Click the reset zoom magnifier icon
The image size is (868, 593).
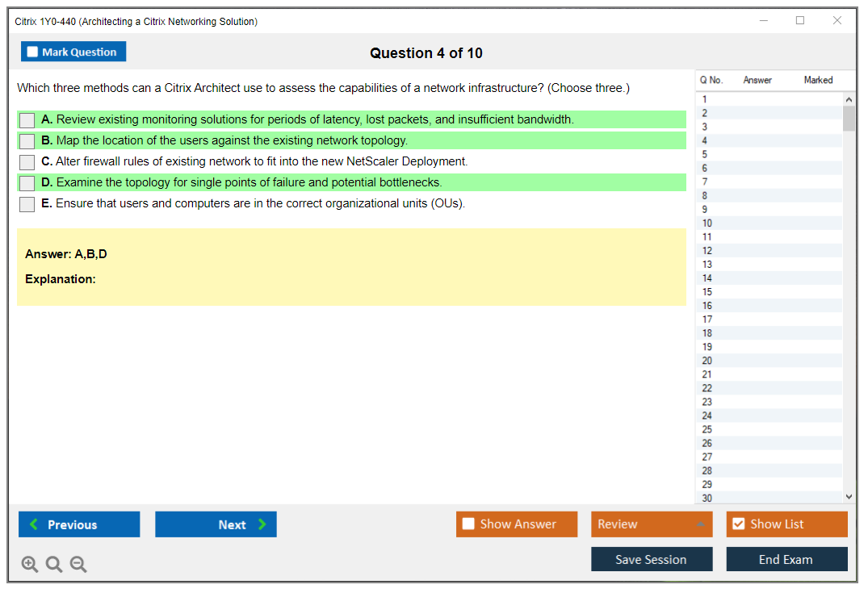pos(54,565)
